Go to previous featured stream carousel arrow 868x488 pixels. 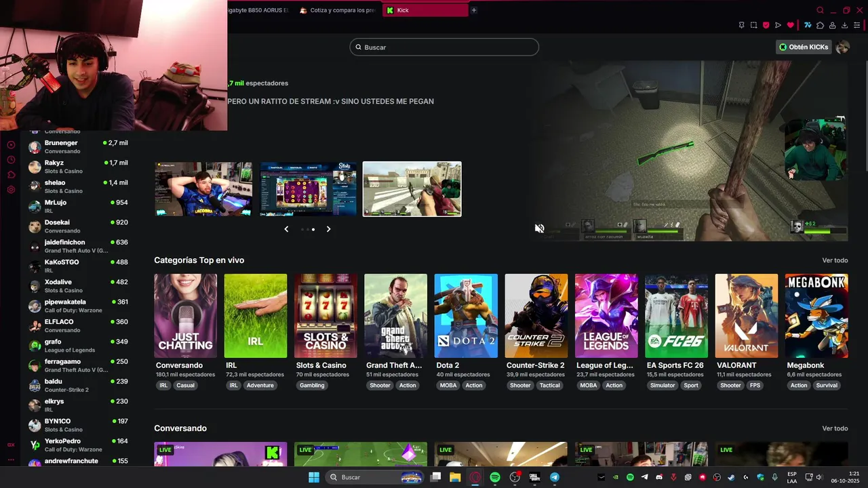click(x=286, y=229)
